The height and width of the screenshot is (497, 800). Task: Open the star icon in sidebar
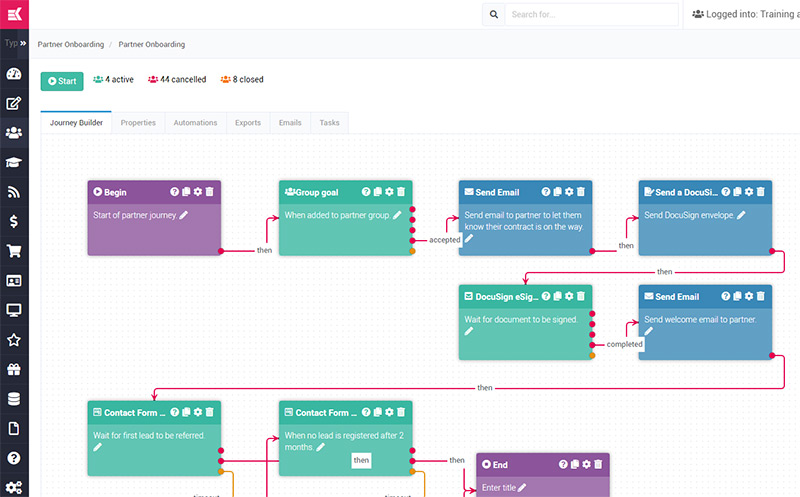(14, 340)
